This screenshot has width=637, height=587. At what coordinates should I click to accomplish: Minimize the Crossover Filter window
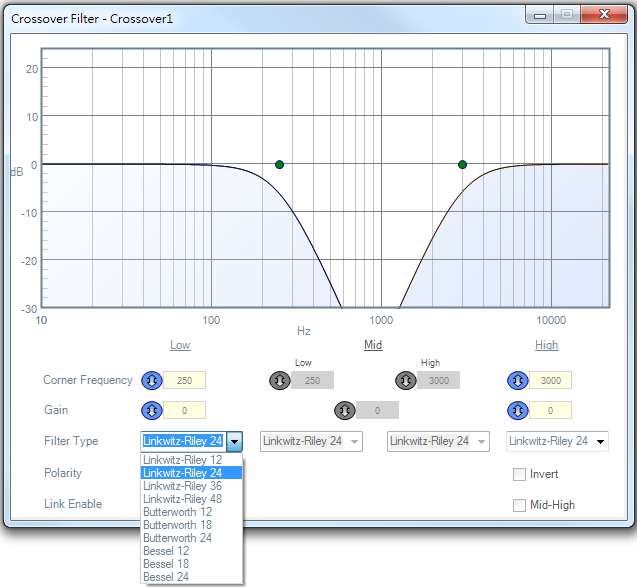tap(540, 15)
